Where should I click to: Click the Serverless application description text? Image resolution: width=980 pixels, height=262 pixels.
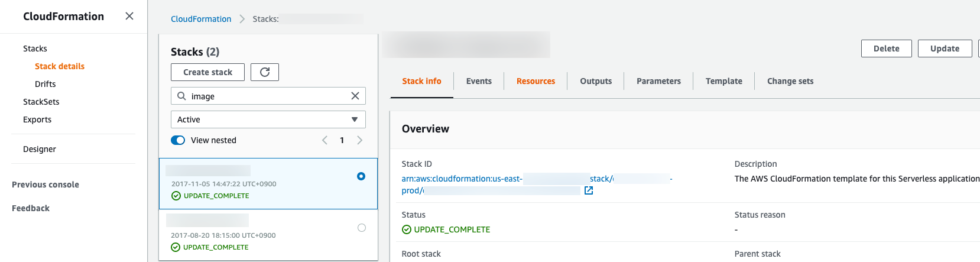[x=857, y=179]
